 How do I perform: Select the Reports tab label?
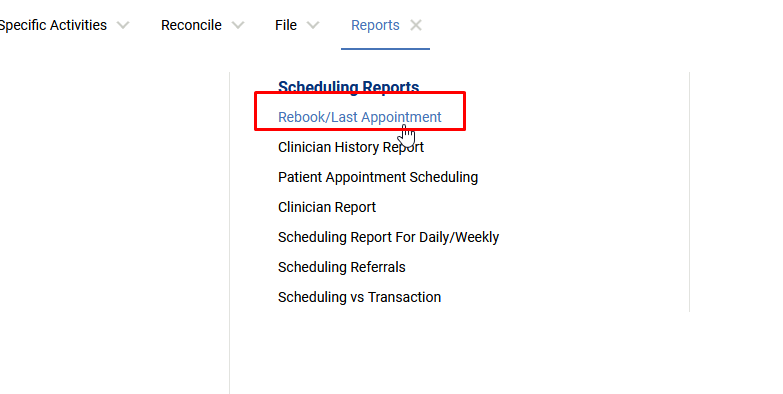tap(375, 25)
